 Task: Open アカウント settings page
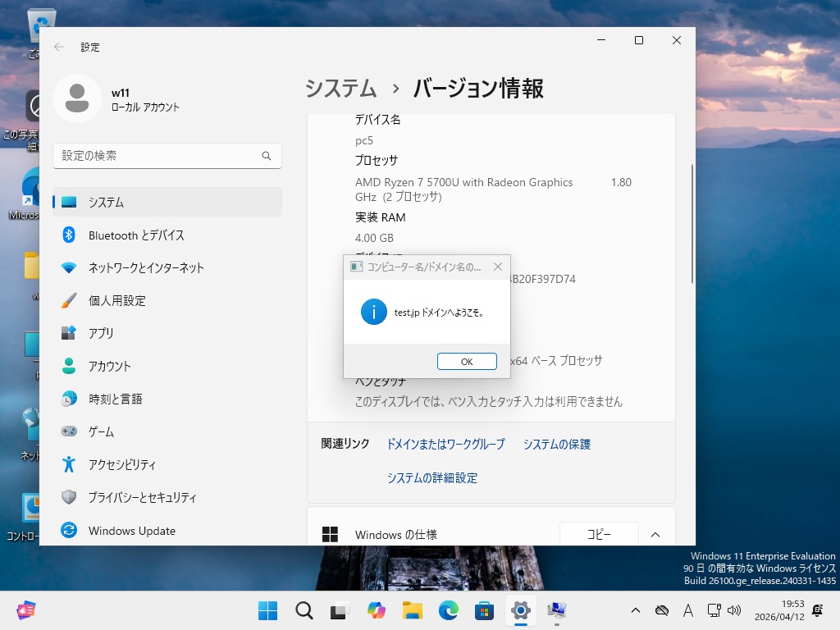coord(109,367)
